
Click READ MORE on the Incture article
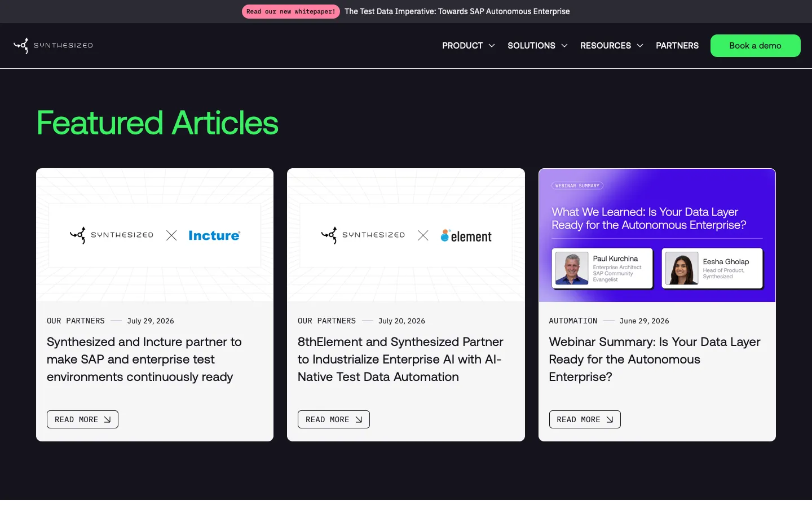point(82,419)
